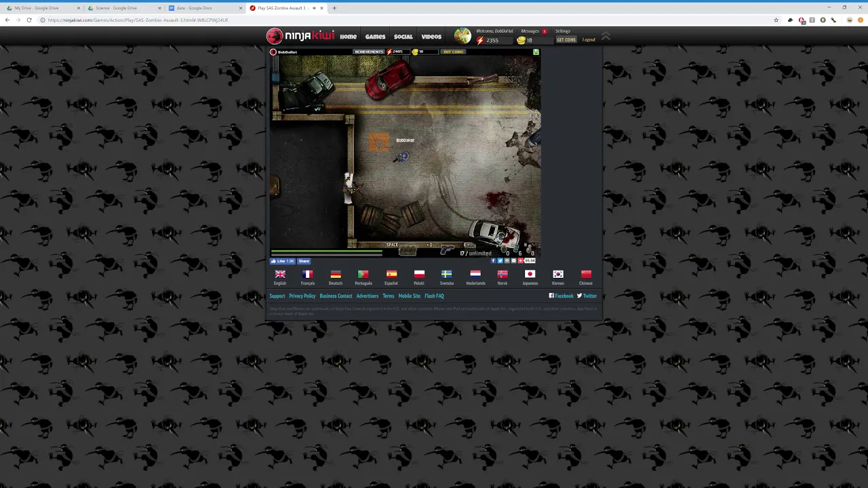Click the Facebook Like button
Image resolution: width=868 pixels, height=488 pixels.
[x=283, y=261]
